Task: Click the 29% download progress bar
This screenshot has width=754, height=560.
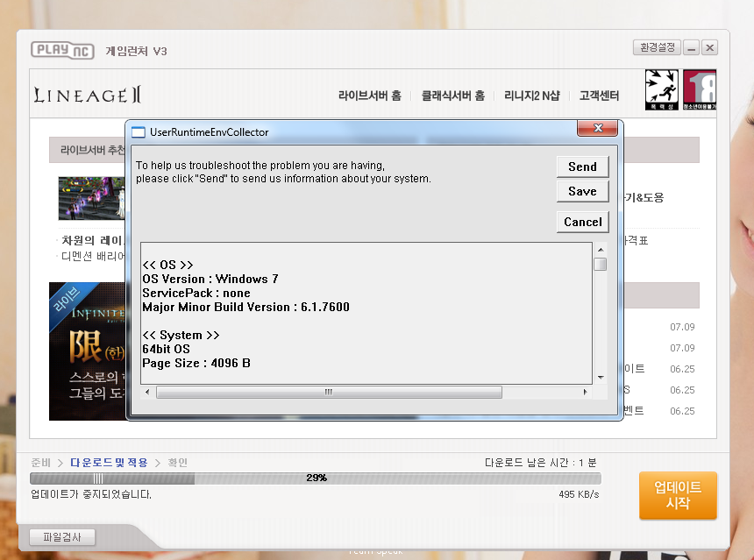Action: 316,478
